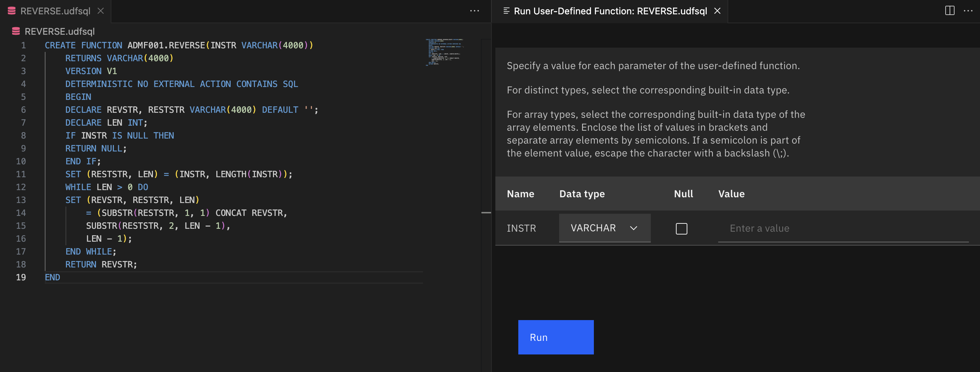Close the Run User-Defined Function tab
This screenshot has width=980, height=372.
(x=717, y=11)
